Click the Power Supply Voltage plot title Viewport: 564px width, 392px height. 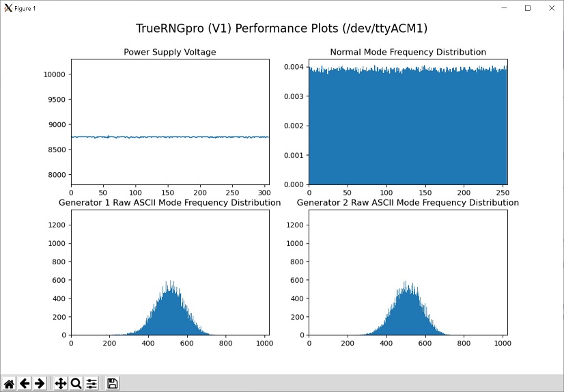click(x=170, y=52)
